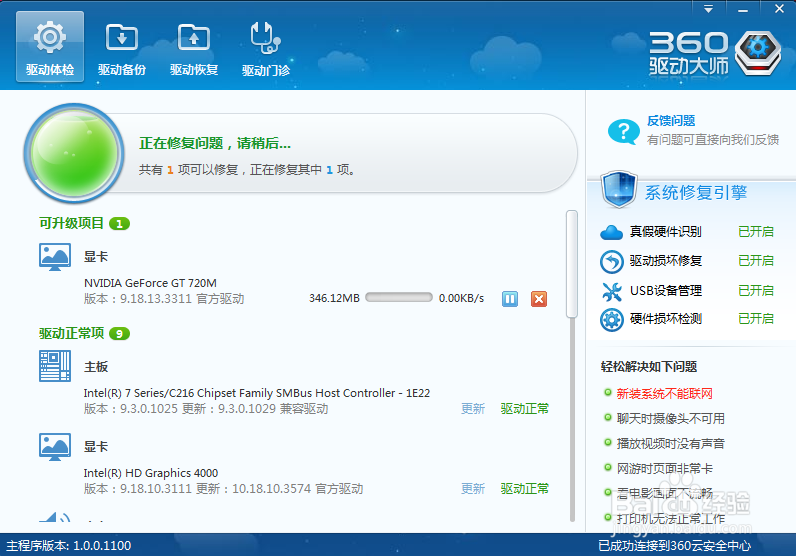Click the 正在修复问题，请稍后... status message
Image resolution: width=796 pixels, height=556 pixels.
215,144
